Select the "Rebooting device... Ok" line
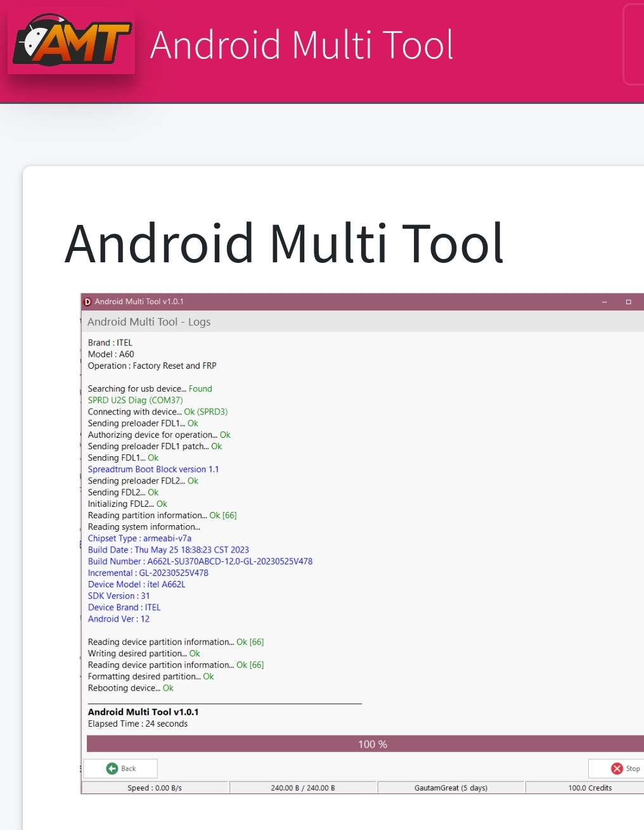Viewport: 644px width, 830px height. pyautogui.click(x=131, y=688)
